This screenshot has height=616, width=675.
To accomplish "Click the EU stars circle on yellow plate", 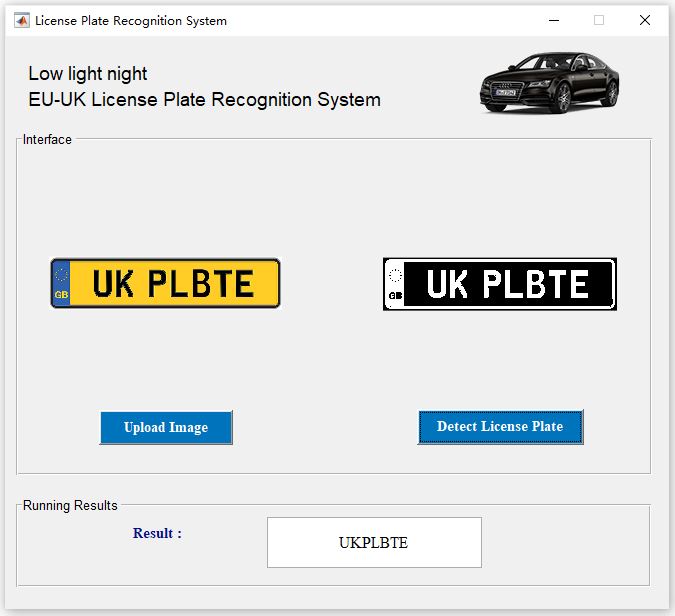I will (61, 275).
